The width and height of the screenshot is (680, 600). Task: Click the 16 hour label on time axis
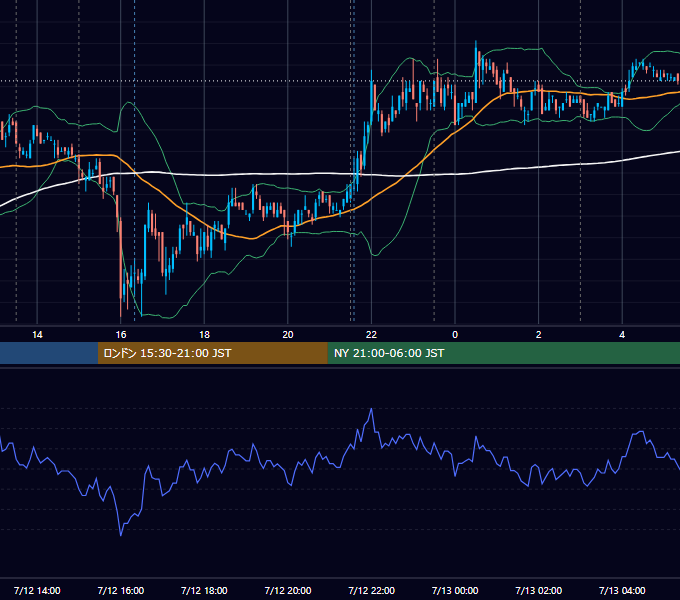(121, 335)
